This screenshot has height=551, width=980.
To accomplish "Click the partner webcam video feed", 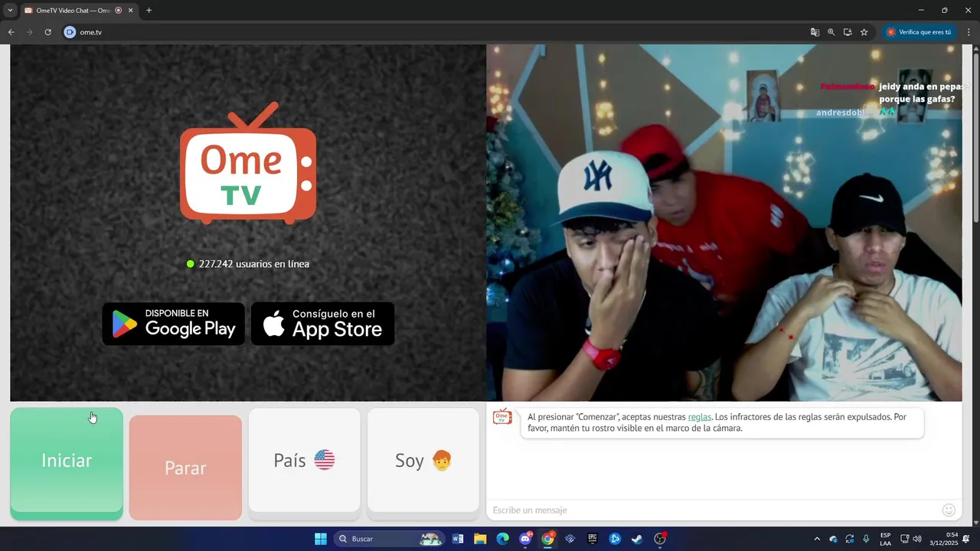I will pyautogui.click(x=724, y=223).
